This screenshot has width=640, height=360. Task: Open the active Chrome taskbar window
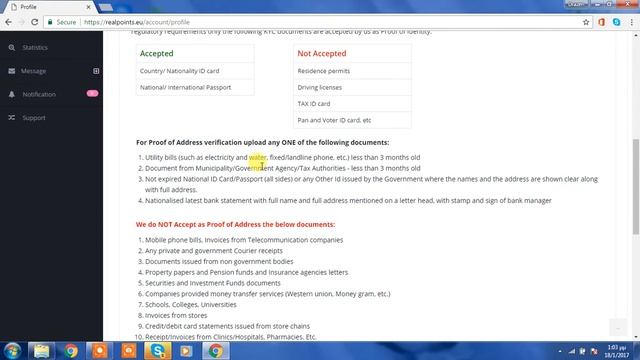click(216, 351)
